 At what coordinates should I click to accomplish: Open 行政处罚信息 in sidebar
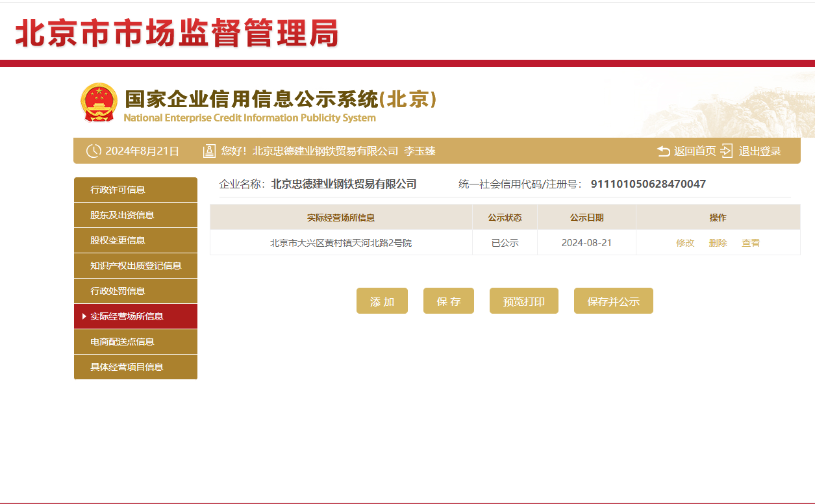(x=135, y=291)
